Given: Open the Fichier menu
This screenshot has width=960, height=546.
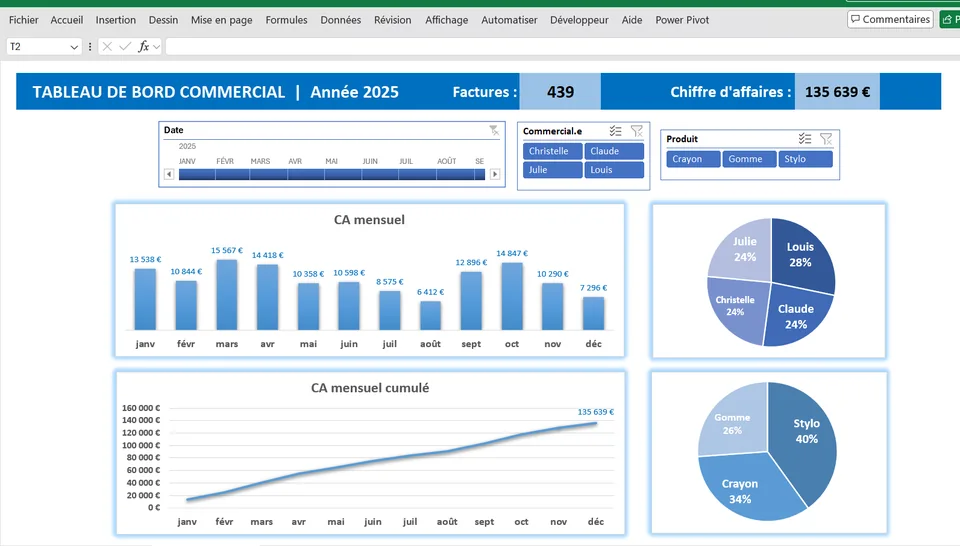Looking at the screenshot, I should (23, 20).
